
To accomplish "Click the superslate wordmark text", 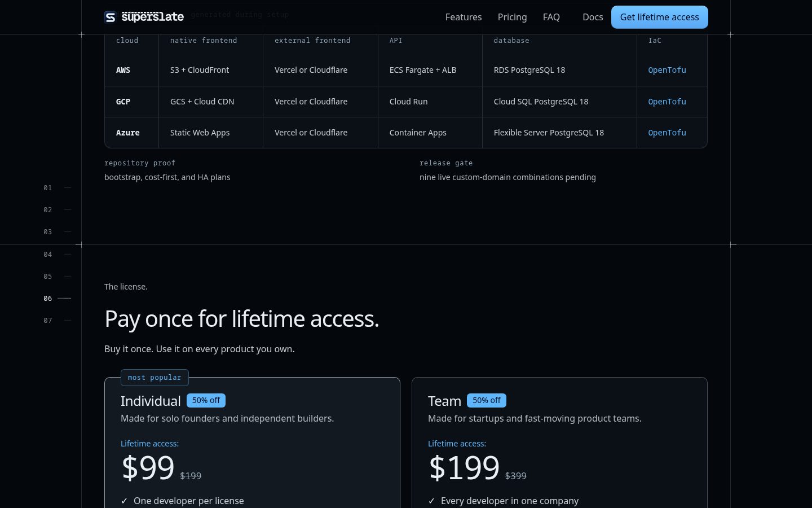I will point(152,17).
